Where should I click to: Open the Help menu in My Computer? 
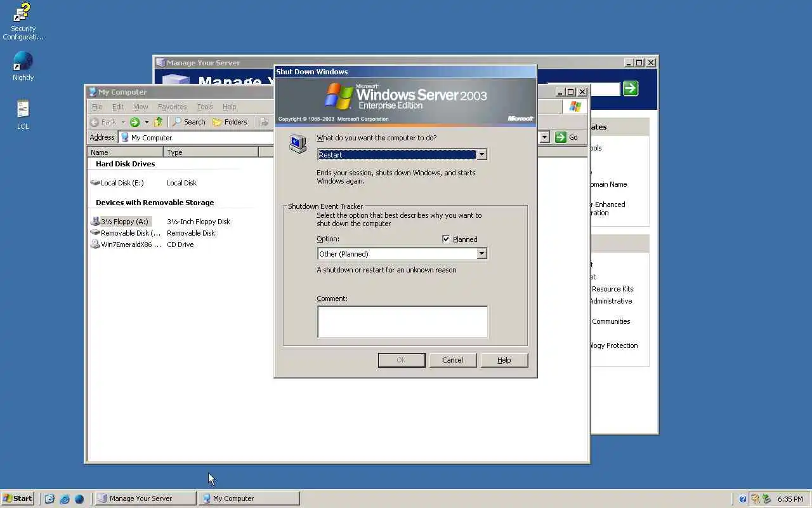[229, 107]
